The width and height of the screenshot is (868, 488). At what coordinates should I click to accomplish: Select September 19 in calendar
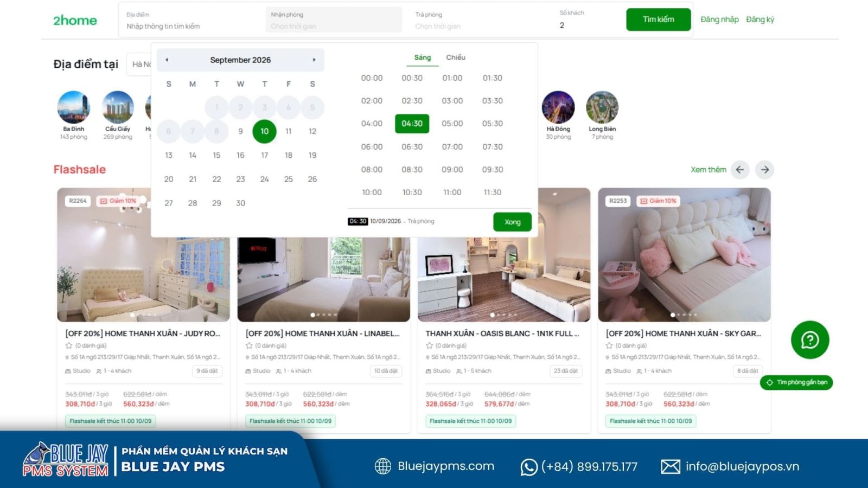point(312,155)
